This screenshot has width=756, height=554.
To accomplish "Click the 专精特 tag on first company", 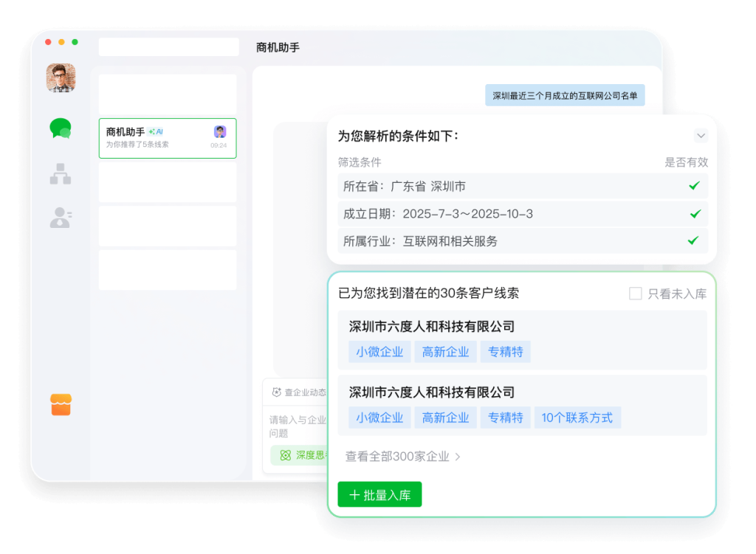I will tap(506, 352).
